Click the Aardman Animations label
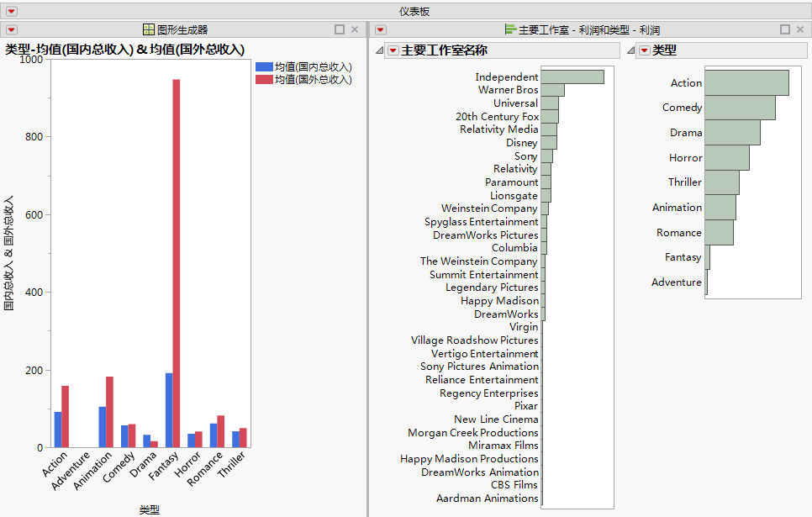 488,499
